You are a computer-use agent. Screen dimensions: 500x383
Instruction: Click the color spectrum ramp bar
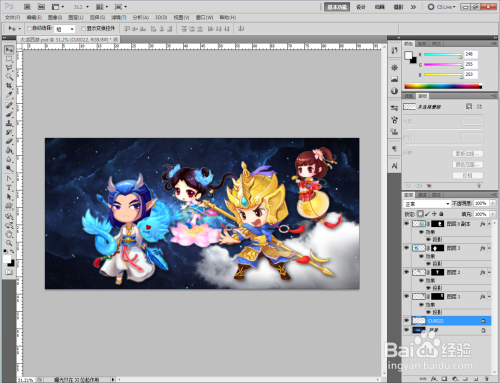point(443,86)
